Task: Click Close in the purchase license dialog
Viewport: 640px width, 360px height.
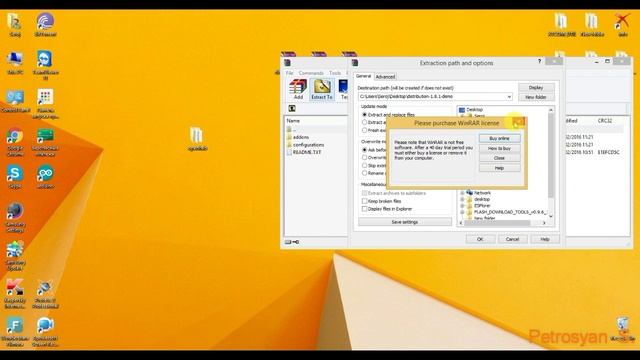Action: pos(499,158)
